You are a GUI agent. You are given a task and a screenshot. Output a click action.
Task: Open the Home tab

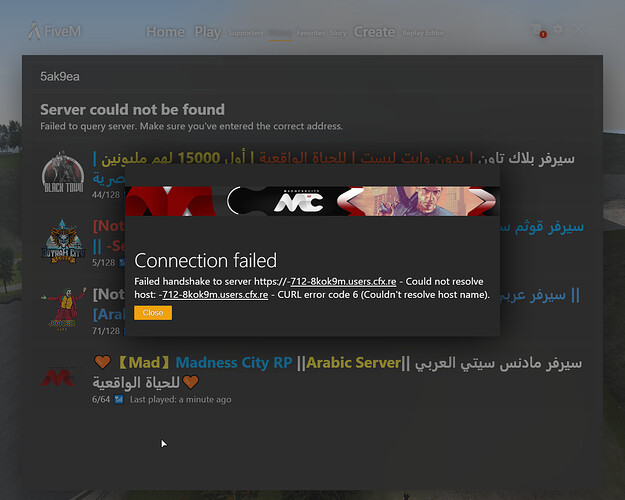coord(165,32)
